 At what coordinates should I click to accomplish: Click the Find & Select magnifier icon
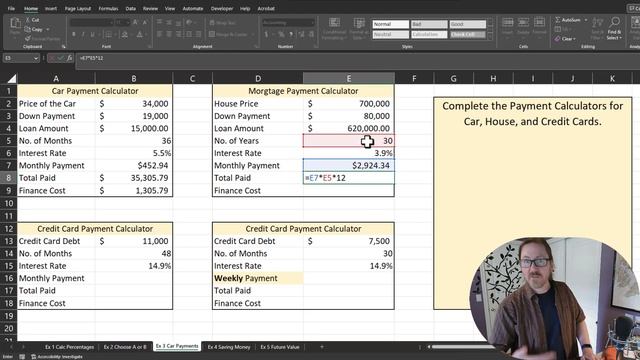[x=614, y=22]
